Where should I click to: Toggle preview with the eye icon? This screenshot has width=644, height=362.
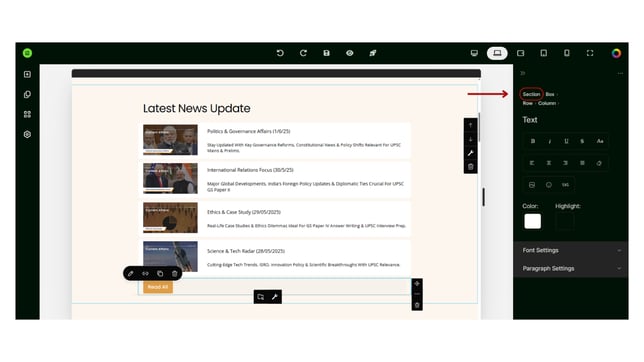350,53
